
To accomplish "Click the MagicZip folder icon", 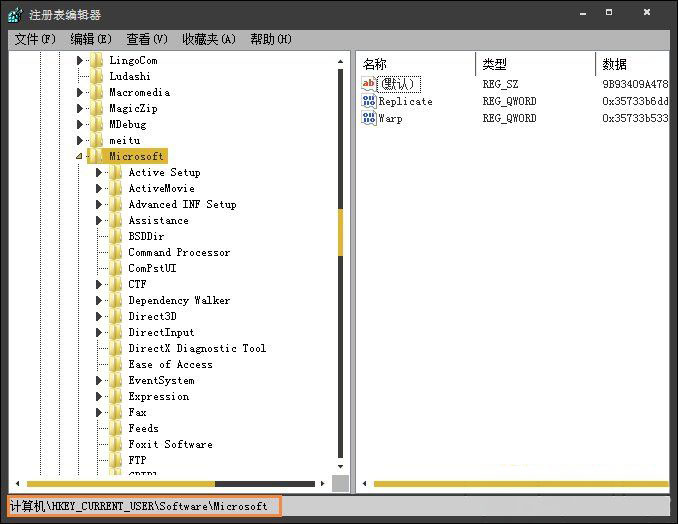I will coord(96,109).
